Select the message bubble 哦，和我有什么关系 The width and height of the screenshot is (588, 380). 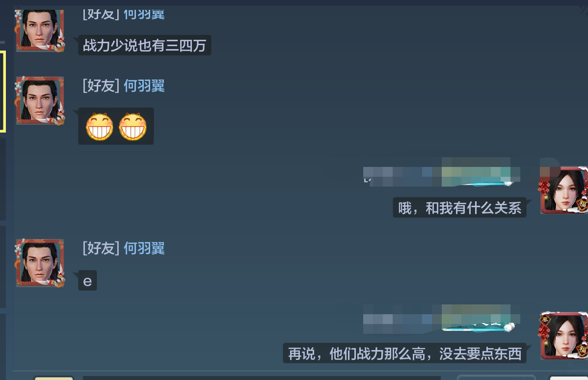click(x=459, y=208)
